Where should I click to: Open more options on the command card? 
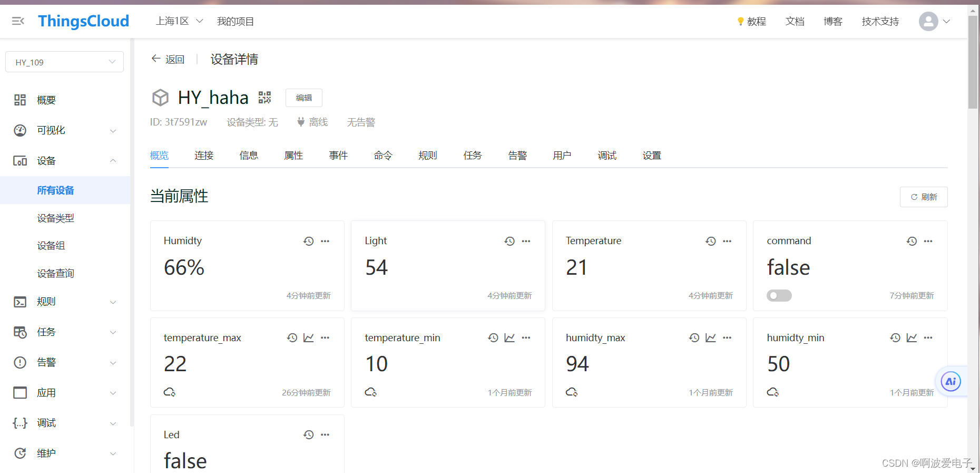(928, 241)
